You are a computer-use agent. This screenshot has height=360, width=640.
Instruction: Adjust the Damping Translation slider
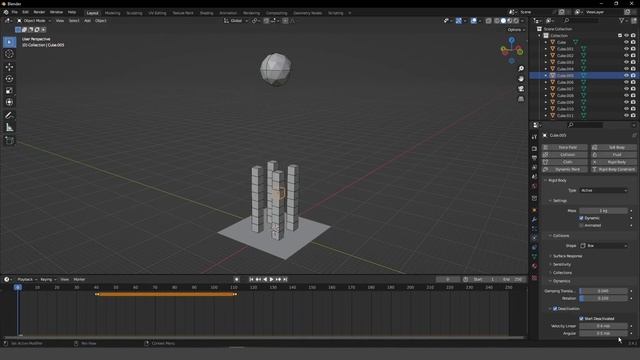pyautogui.click(x=603, y=291)
